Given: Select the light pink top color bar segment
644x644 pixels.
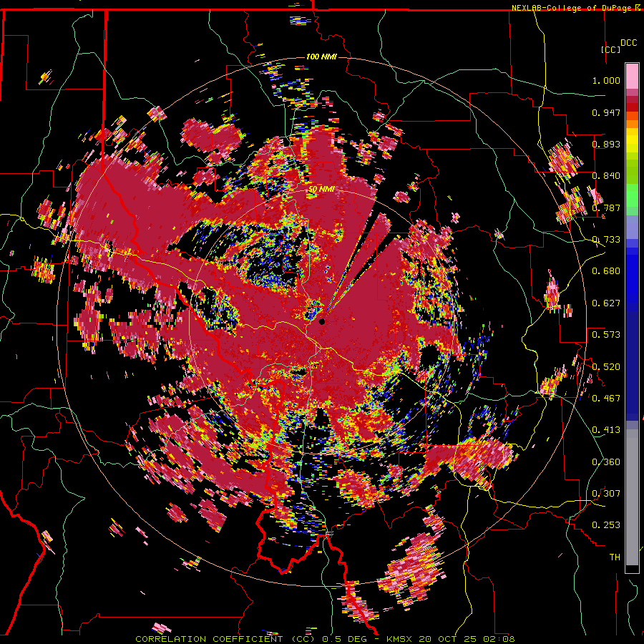Looking at the screenshot, I should pos(632,76).
